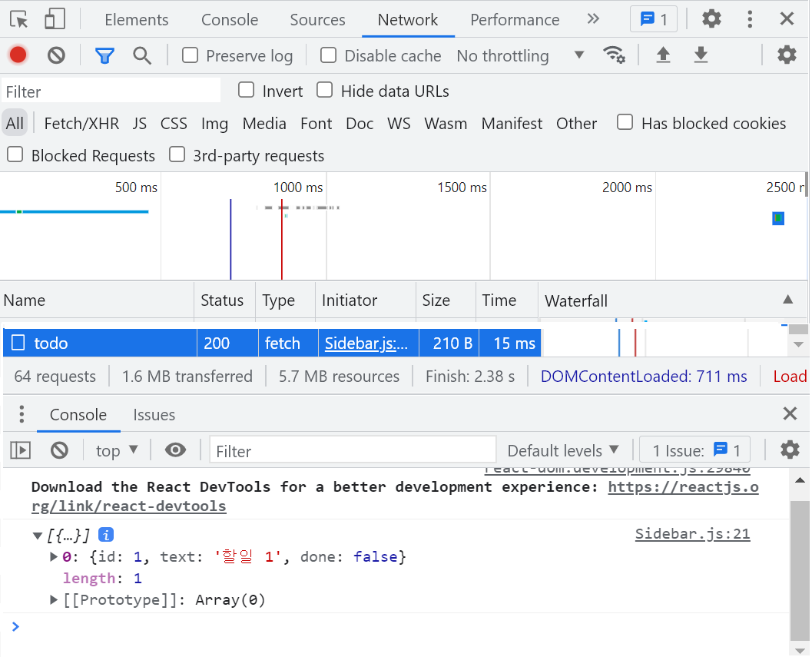Open the more tabs chevron menu

coord(593,19)
